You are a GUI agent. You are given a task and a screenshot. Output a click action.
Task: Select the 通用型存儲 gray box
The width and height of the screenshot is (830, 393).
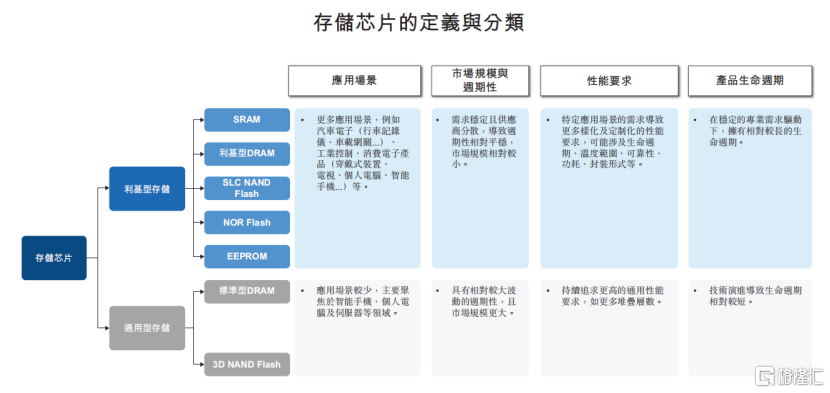coord(147,328)
